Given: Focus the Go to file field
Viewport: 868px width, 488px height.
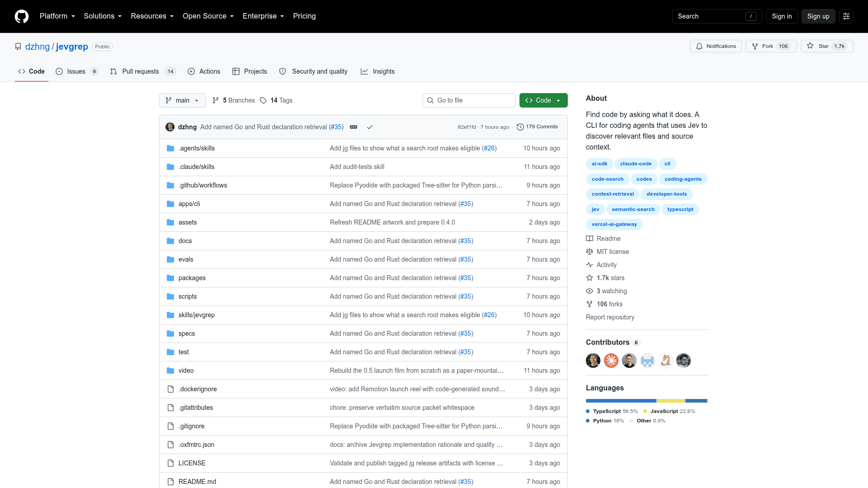Looking at the screenshot, I should [x=469, y=100].
